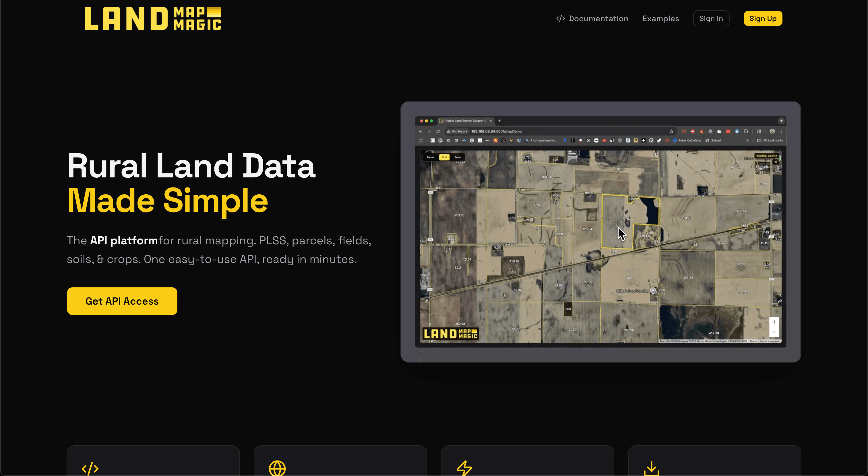
Task: Click the new tab plus in demo browser
Action: click(499, 121)
